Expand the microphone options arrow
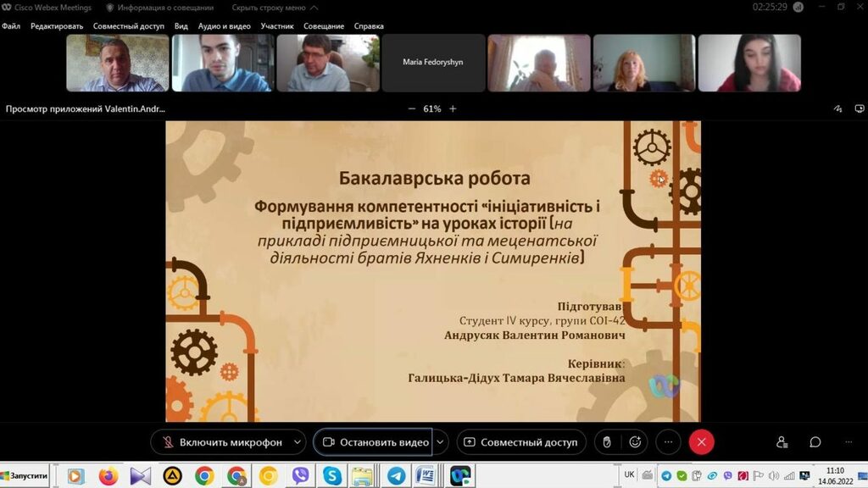The image size is (868, 488). 297,442
